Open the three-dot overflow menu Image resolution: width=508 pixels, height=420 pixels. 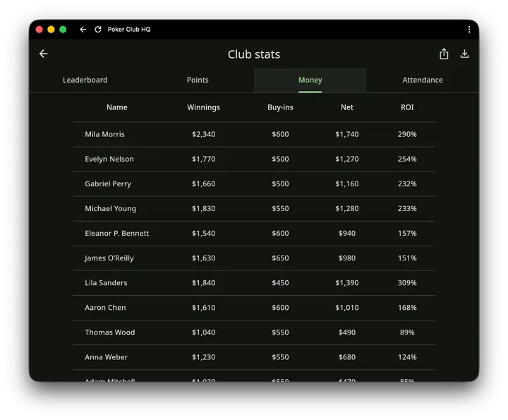point(468,30)
